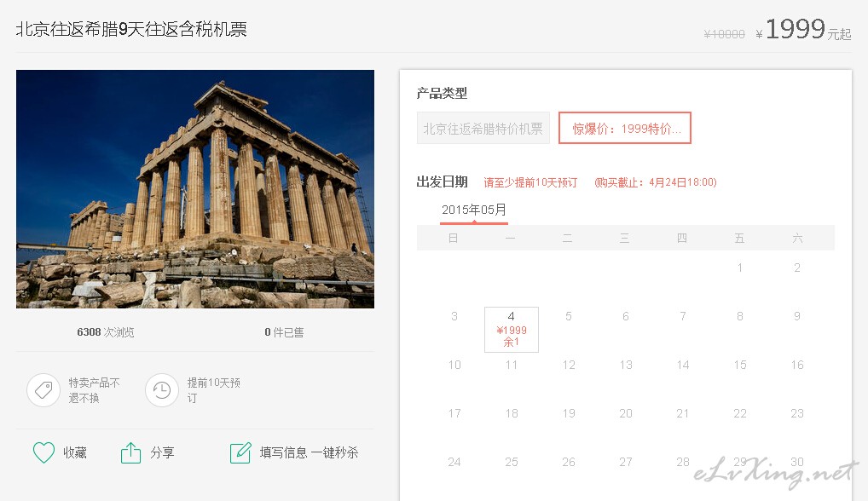The width and height of the screenshot is (868, 501).
Task: Click 请至少提前10天预订 hint
Action: (x=530, y=182)
